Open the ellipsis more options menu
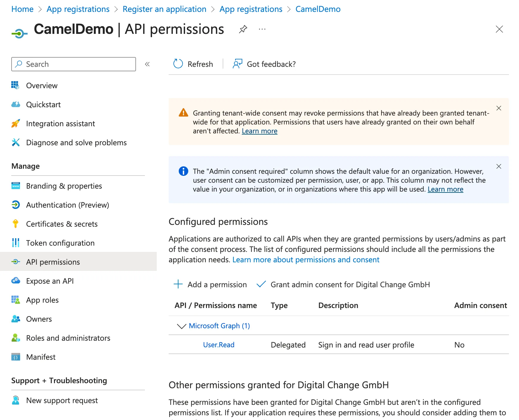Viewport: 519px width, 420px height. [262, 29]
